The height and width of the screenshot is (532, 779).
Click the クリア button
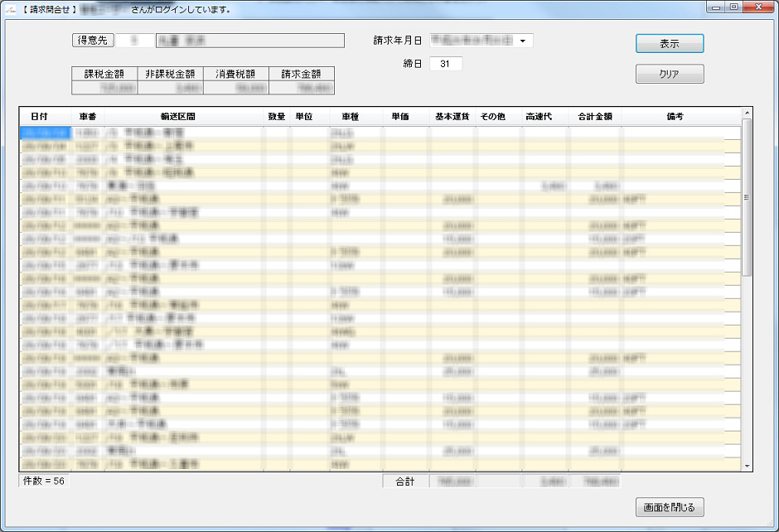click(670, 74)
